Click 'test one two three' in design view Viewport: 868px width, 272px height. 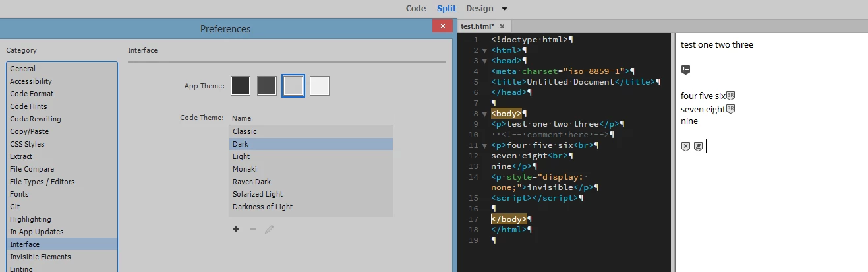(x=716, y=45)
